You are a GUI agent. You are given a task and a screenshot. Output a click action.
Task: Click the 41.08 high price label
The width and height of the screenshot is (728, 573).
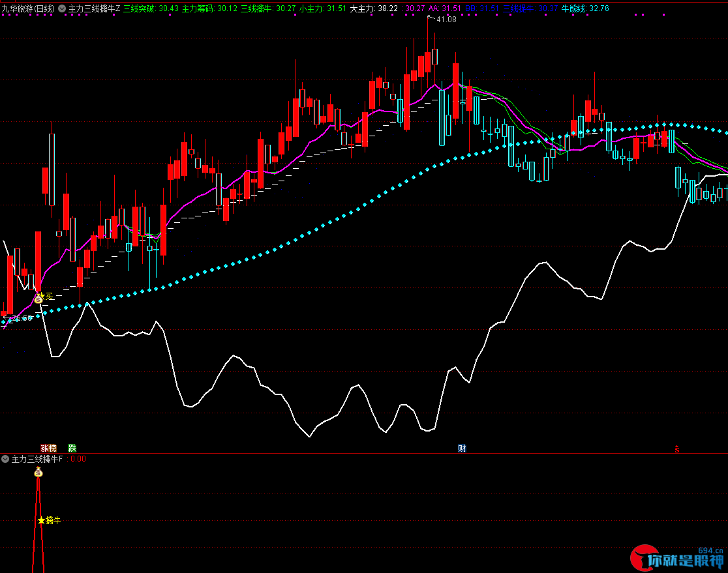click(446, 20)
